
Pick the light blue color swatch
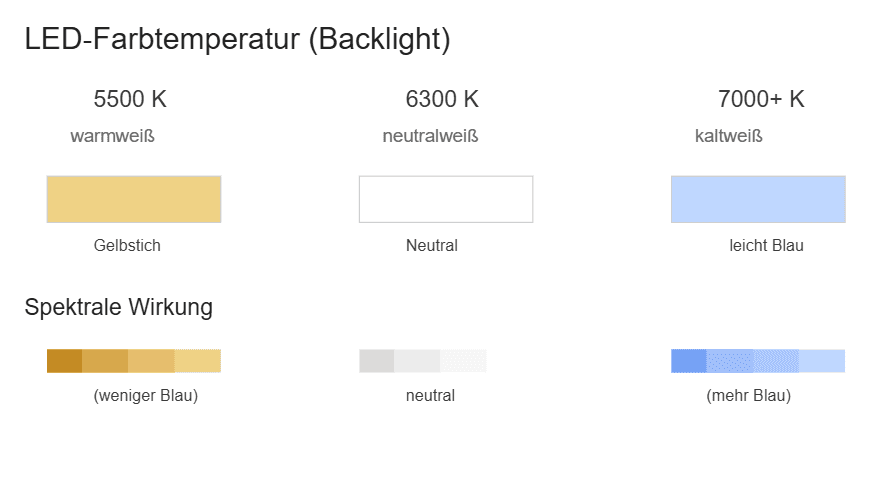757,199
